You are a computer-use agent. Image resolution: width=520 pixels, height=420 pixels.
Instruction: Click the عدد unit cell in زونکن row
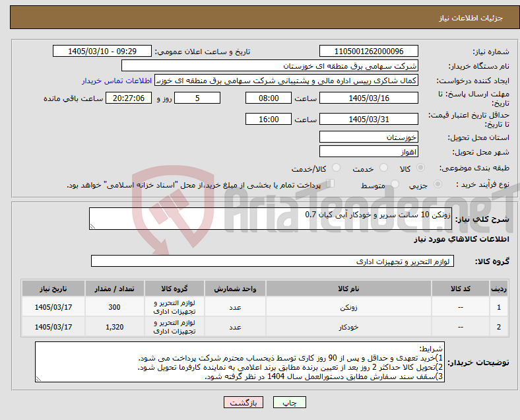click(x=235, y=307)
